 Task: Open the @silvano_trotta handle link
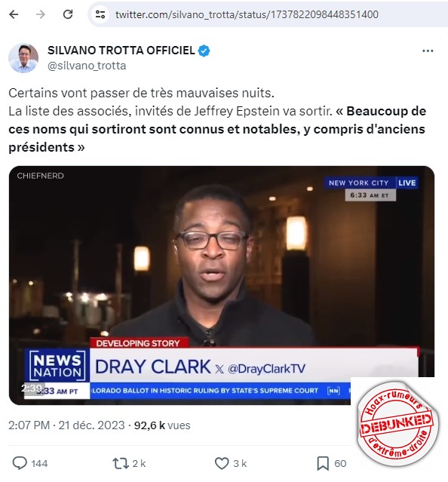[87, 66]
